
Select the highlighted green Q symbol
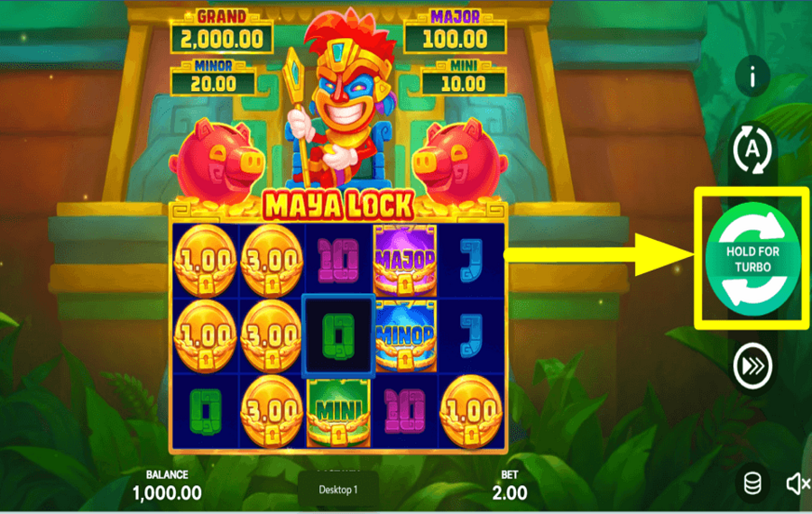pyautogui.click(x=338, y=336)
